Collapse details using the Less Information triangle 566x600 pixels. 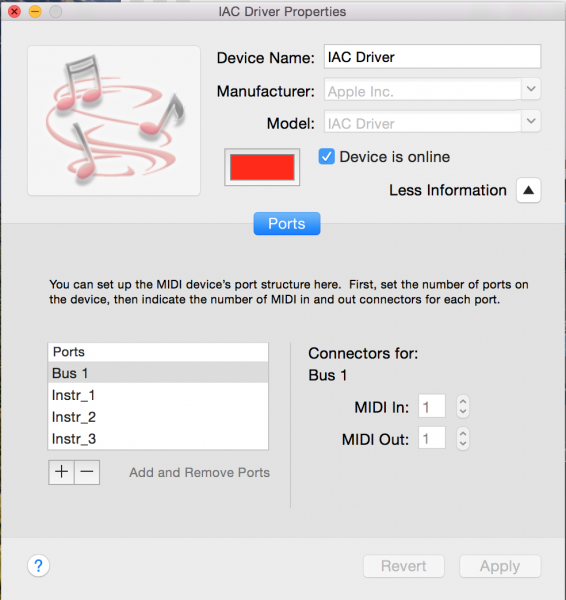tap(528, 190)
